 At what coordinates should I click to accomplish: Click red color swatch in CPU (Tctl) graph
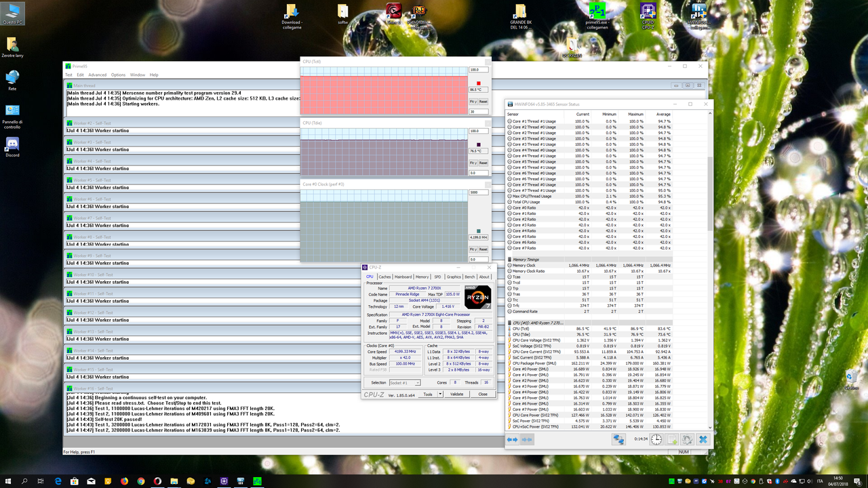[478, 83]
